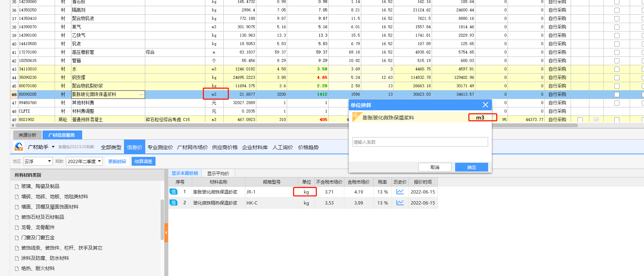This screenshot has width=644, height=276.
Task: Tick the checkbox in row 38 氧气
Action: coord(617,27)
